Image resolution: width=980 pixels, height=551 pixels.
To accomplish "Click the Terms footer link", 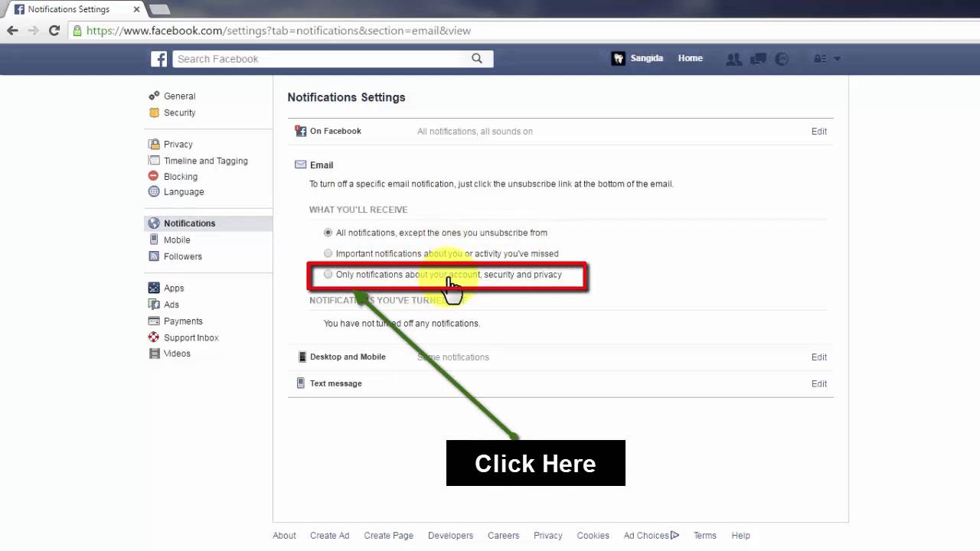I will [705, 536].
